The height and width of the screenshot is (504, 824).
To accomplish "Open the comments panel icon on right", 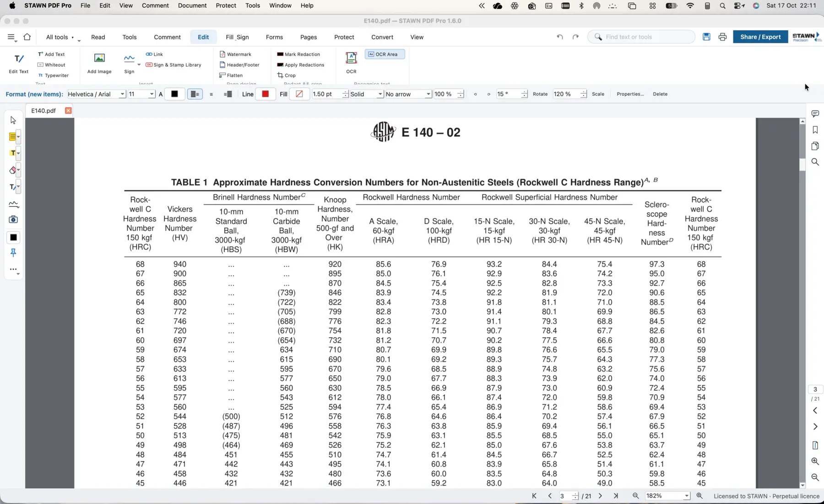I will coord(815,114).
